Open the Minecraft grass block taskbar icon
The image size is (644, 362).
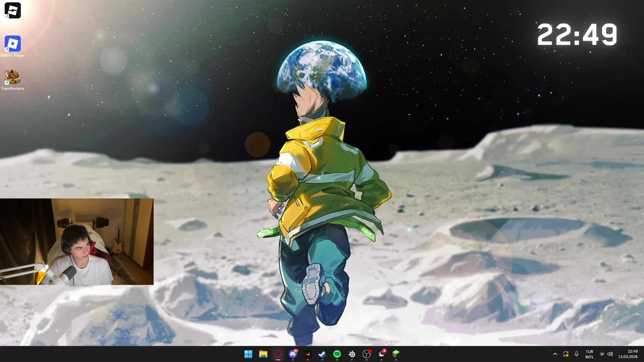(396, 354)
